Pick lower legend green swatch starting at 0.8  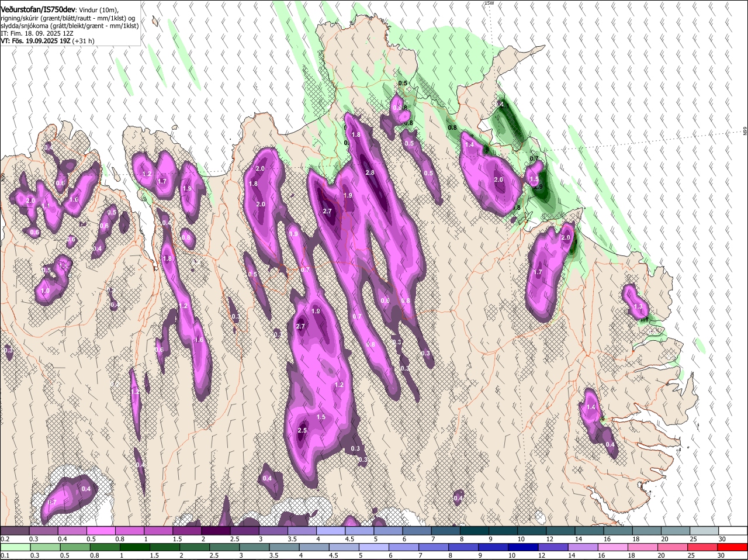[x=105, y=547]
